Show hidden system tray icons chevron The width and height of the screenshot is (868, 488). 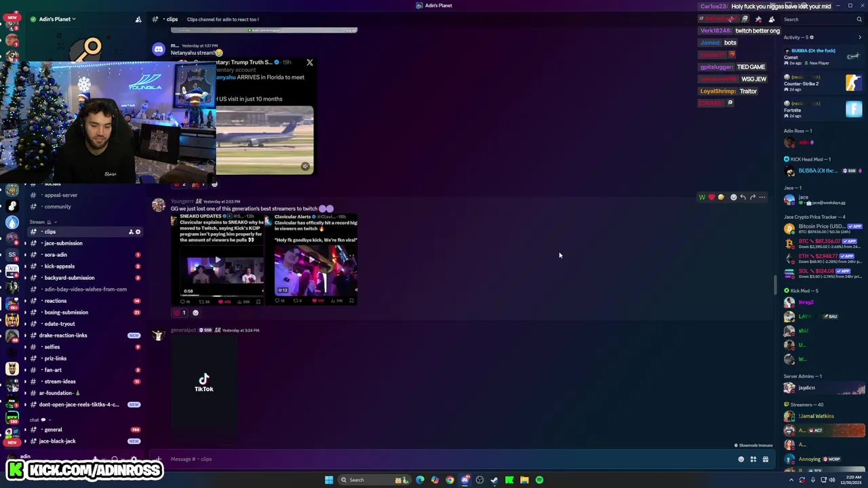791,480
